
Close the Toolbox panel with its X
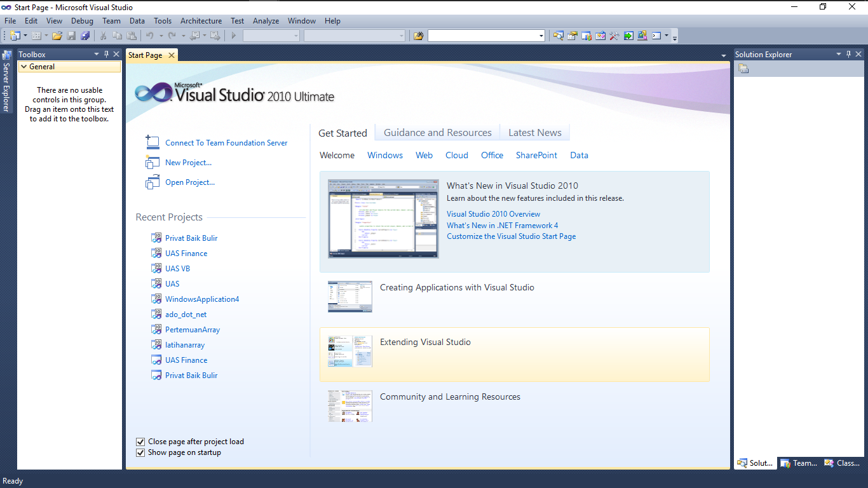[x=116, y=55]
